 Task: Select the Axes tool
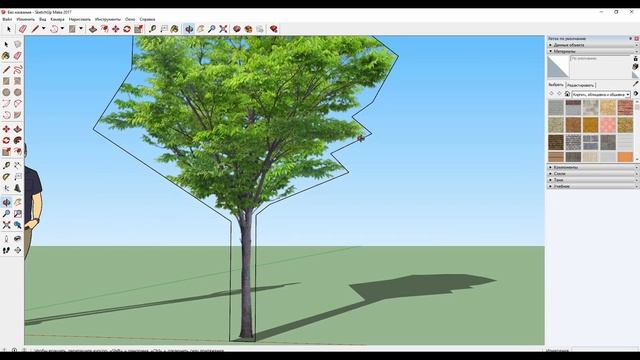coord(6,188)
